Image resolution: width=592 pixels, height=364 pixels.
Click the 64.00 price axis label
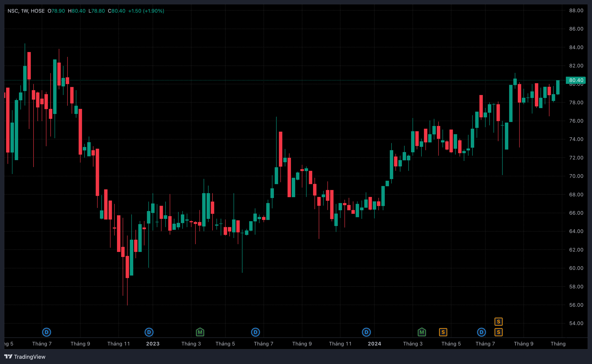576,231
